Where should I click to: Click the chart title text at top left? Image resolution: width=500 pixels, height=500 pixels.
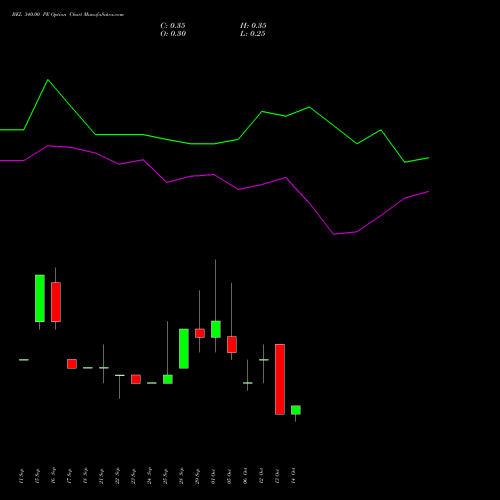tap(68, 15)
